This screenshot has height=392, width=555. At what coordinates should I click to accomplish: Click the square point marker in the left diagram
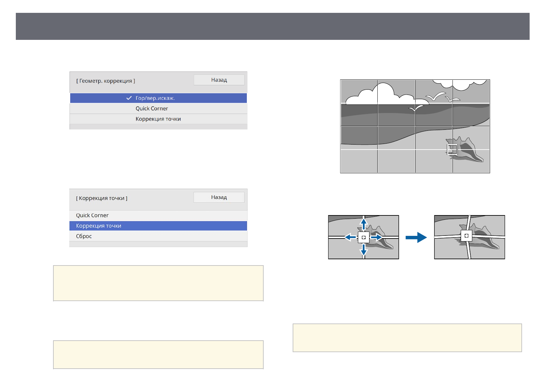click(x=364, y=237)
